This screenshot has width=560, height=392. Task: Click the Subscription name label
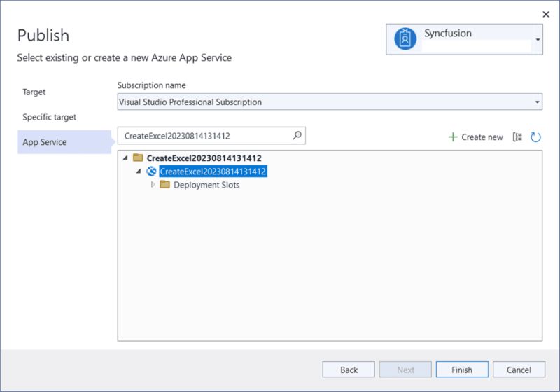151,85
